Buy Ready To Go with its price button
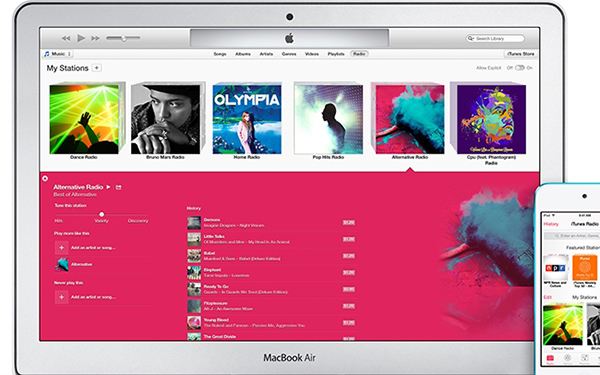This screenshot has height=375, width=600. point(349,289)
